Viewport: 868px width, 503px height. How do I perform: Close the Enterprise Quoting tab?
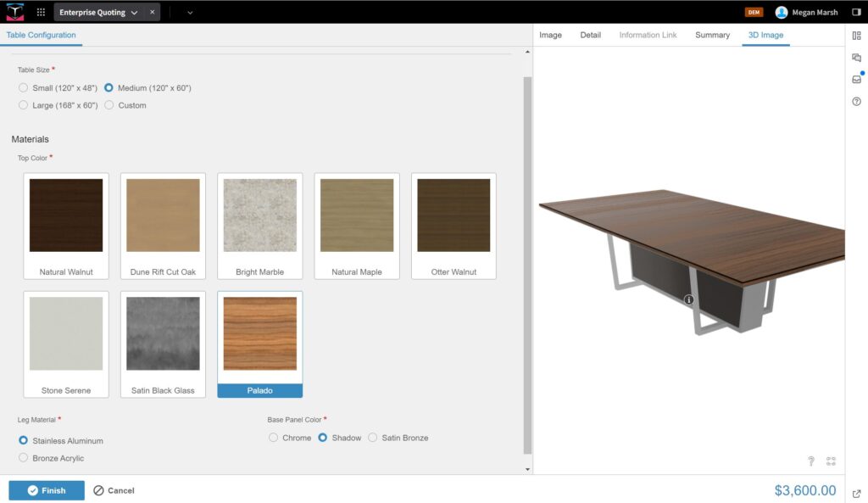(153, 12)
